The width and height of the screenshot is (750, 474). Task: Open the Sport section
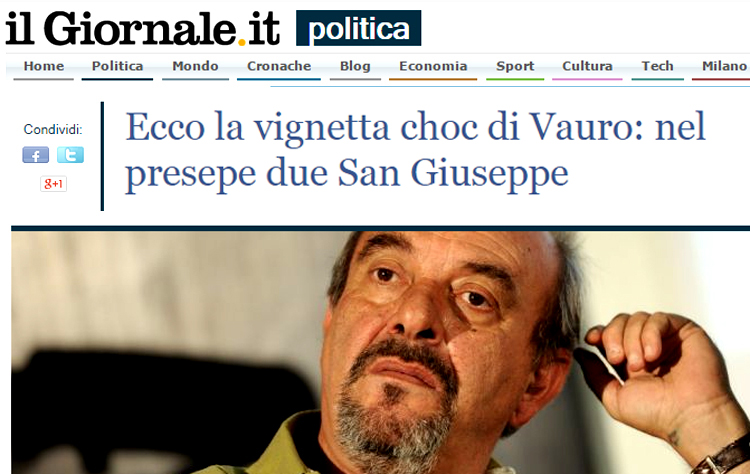pyautogui.click(x=515, y=66)
